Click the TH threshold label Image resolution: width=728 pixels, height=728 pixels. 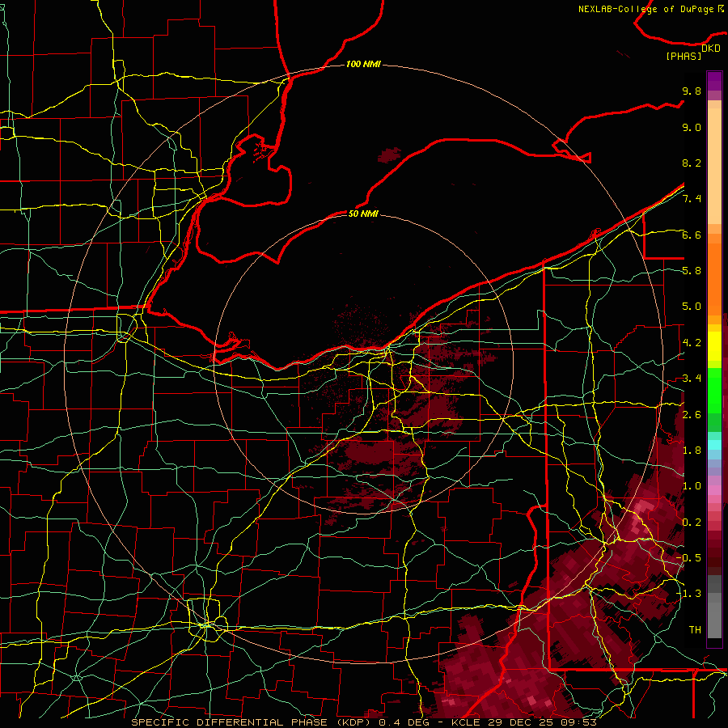(695, 630)
